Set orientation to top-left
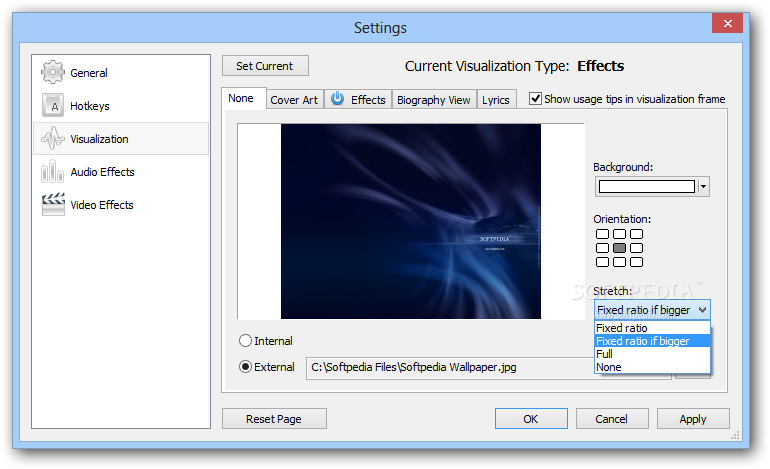This screenshot has width=770, height=469. (602, 234)
